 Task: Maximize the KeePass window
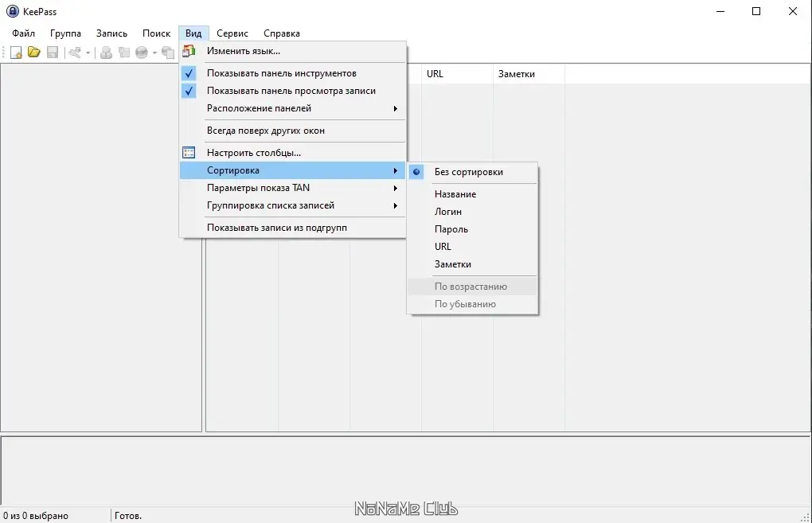pyautogui.click(x=756, y=11)
